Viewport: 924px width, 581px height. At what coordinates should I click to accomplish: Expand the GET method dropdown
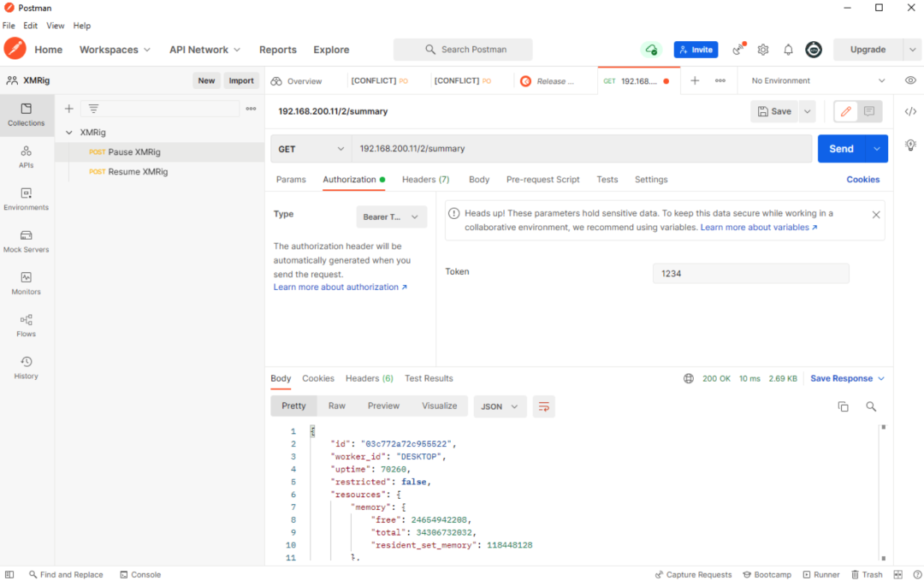(x=311, y=149)
